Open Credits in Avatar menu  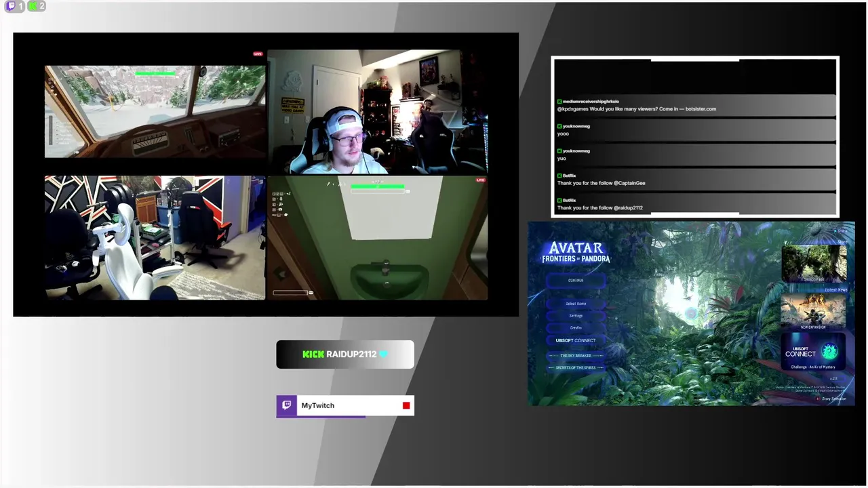(x=576, y=328)
